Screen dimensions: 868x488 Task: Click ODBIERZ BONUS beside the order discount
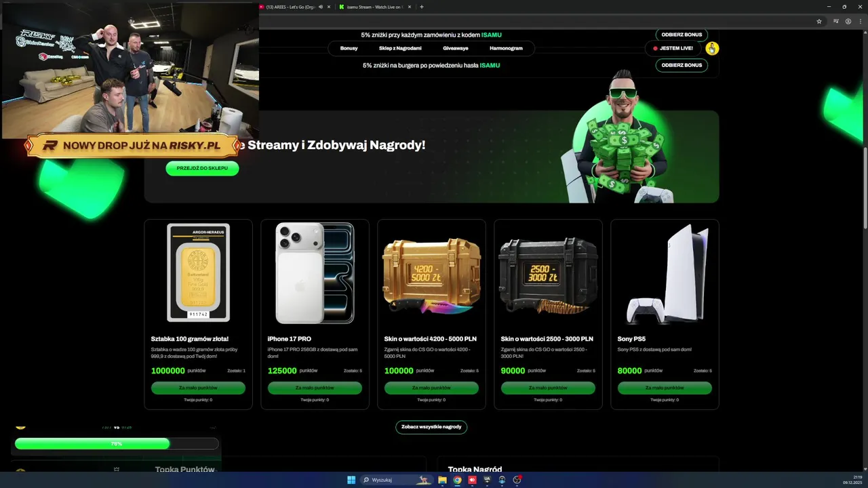[x=682, y=35]
